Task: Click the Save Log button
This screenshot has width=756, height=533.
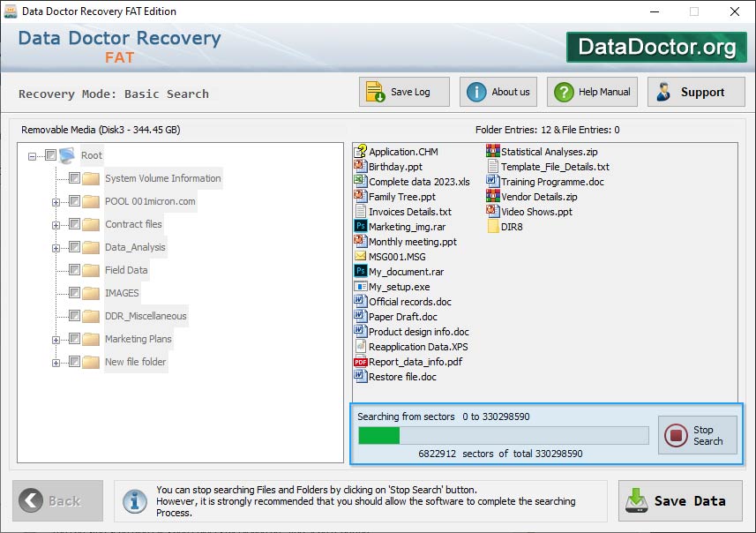Action: tap(404, 92)
